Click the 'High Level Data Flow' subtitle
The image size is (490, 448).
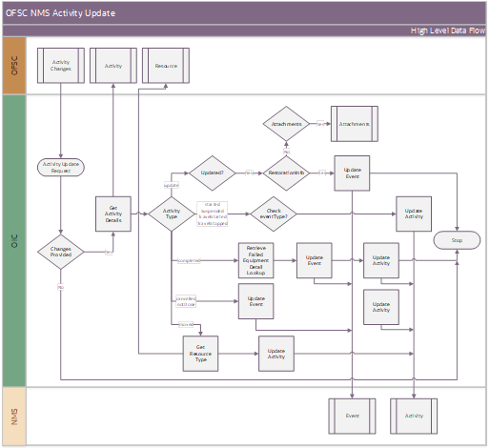(448, 31)
